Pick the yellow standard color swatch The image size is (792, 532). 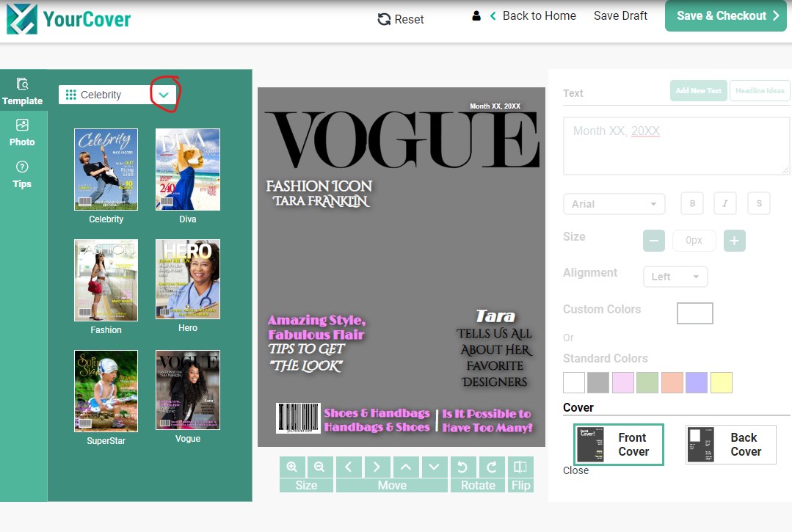coord(722,382)
